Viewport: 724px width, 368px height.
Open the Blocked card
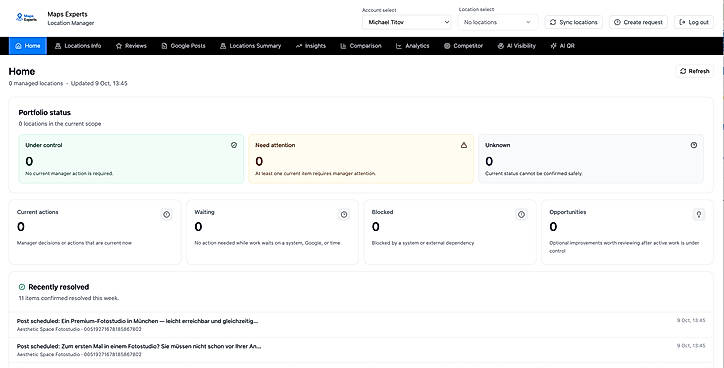[450, 232]
